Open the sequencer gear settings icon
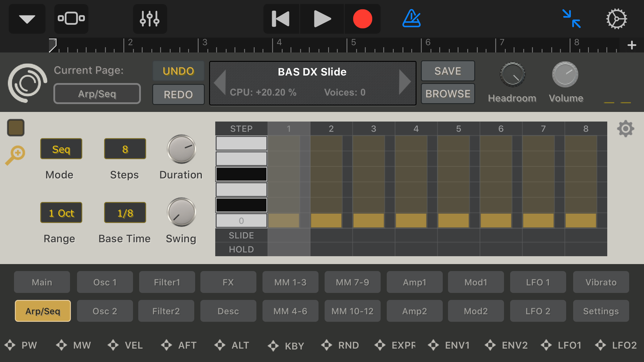Viewport: 644px width, 362px height. coord(625,129)
